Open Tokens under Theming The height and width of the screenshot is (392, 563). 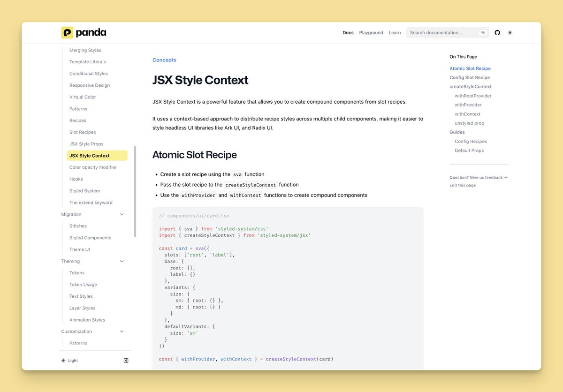pyautogui.click(x=77, y=273)
